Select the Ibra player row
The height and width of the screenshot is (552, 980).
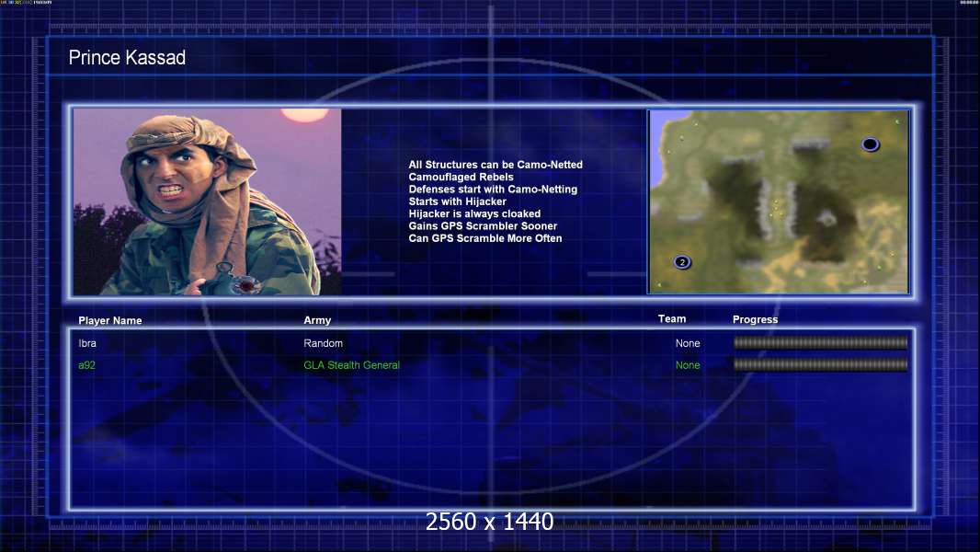coord(492,343)
